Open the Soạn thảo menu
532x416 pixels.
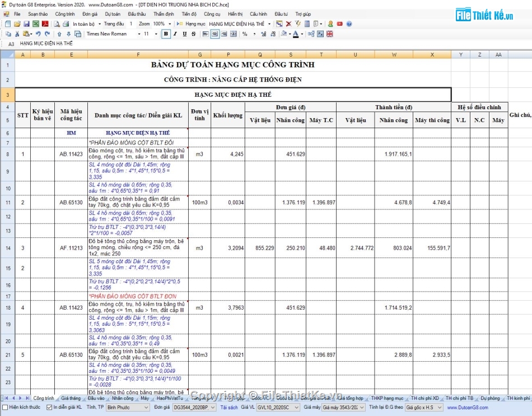38,14
